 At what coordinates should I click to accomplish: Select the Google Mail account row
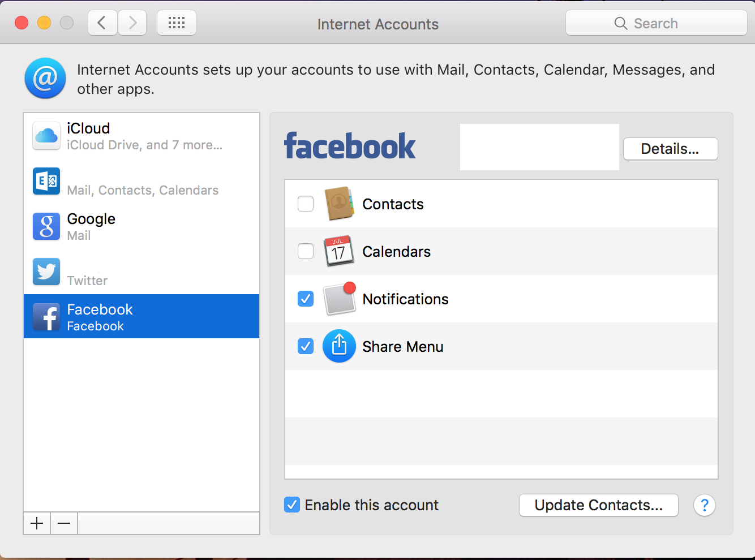(141, 226)
